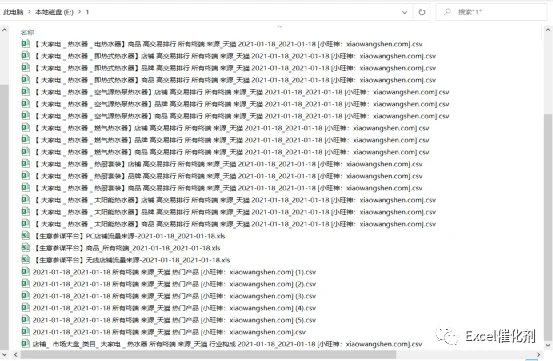Click the file list vertical scrollbar thumb
553x361 pixels.
(548, 227)
